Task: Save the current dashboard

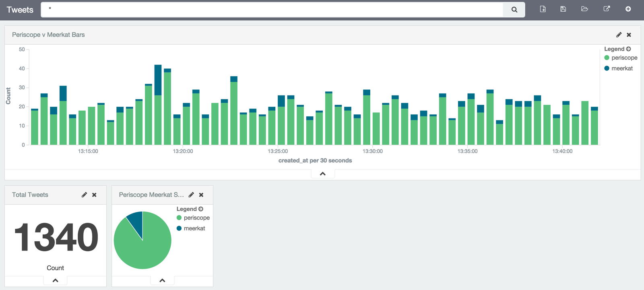Action: click(563, 9)
